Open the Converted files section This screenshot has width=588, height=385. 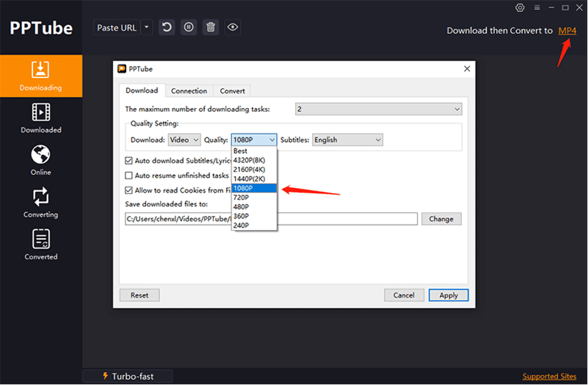41,244
